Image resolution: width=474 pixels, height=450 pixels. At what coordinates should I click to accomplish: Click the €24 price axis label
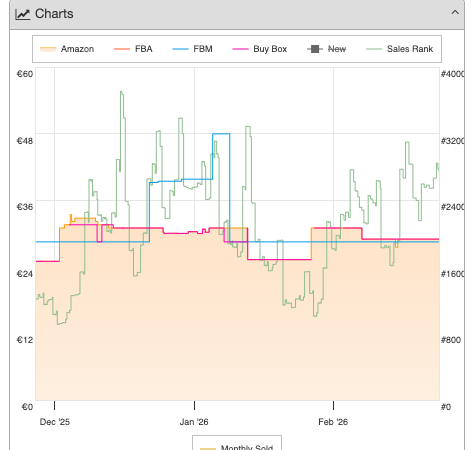pos(25,274)
